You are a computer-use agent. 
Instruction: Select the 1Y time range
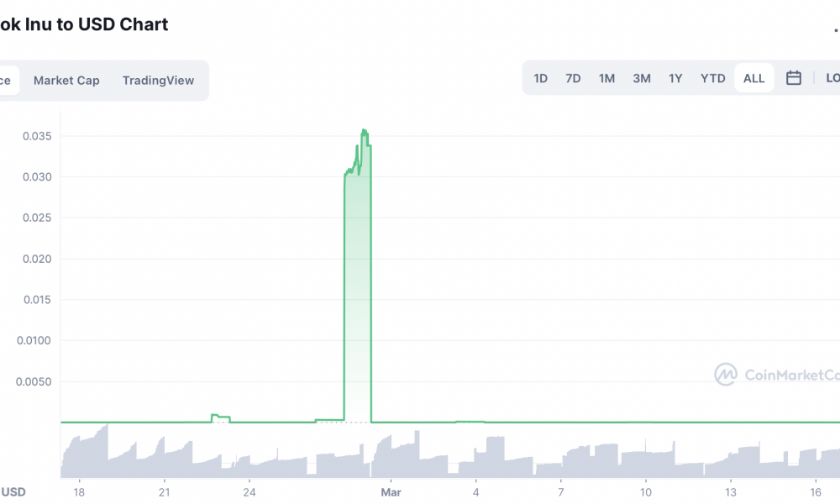tap(675, 78)
